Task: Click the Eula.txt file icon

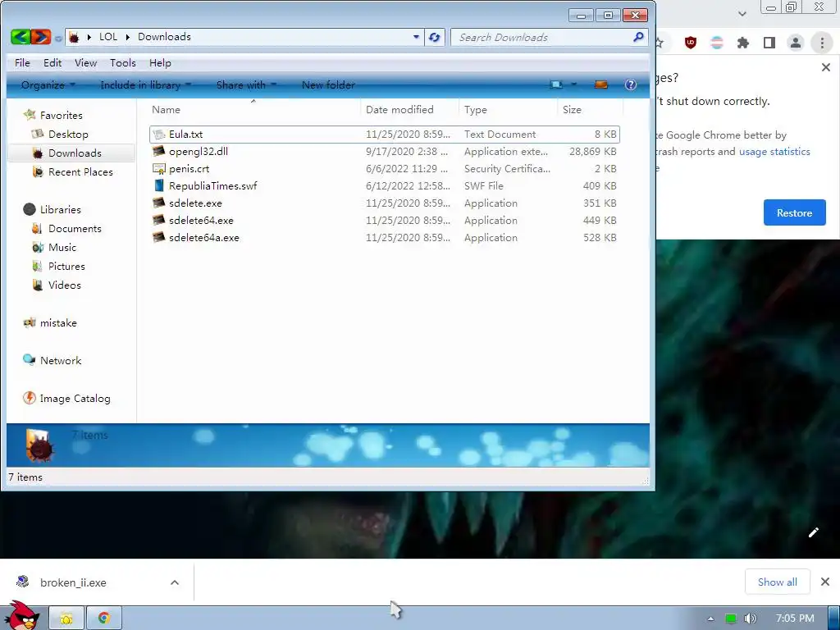Action: tap(159, 135)
